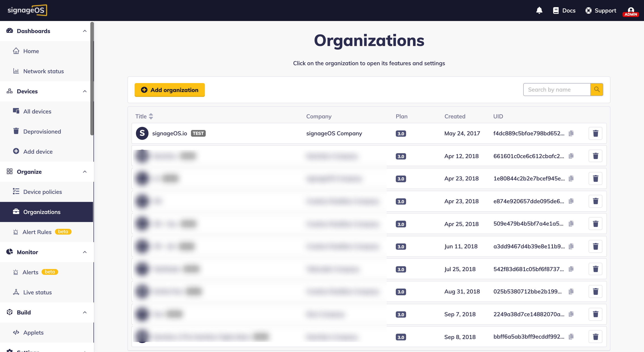
Task: Copy the signageOS.io UID to clipboard
Action: [x=571, y=133]
